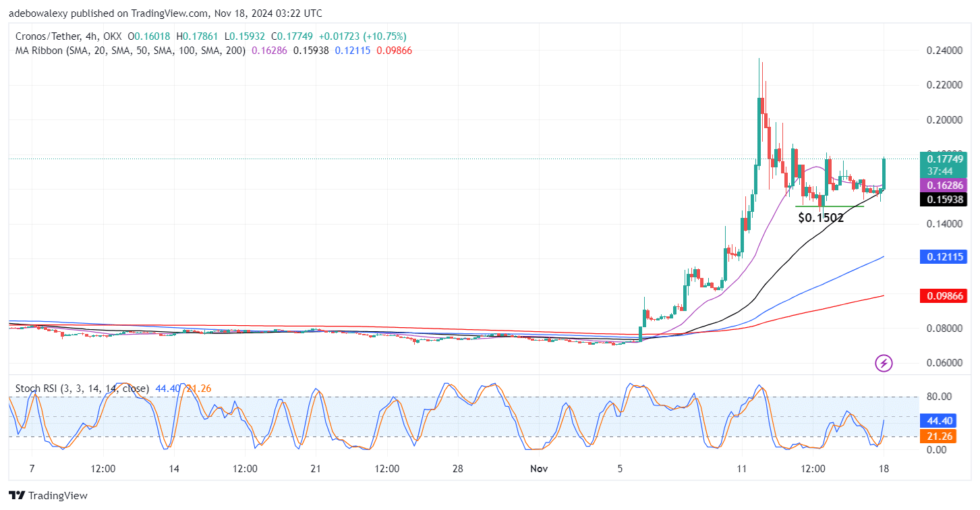Click the 7 date label on time axis
980x510 pixels.
(32, 469)
